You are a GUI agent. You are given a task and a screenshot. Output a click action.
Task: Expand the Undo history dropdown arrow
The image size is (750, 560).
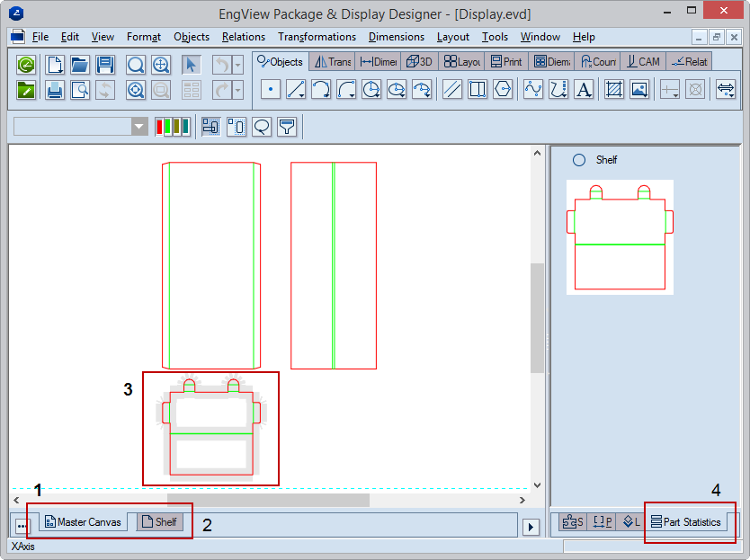click(237, 65)
